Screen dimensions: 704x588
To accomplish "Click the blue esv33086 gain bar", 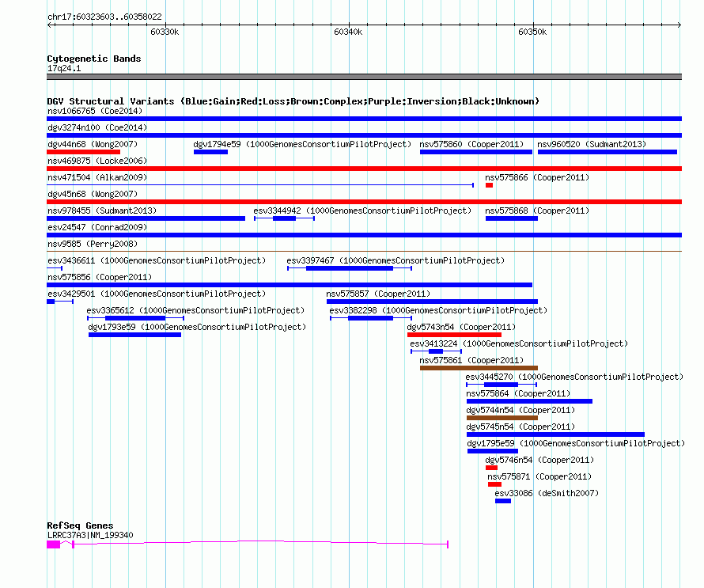I will (503, 501).
